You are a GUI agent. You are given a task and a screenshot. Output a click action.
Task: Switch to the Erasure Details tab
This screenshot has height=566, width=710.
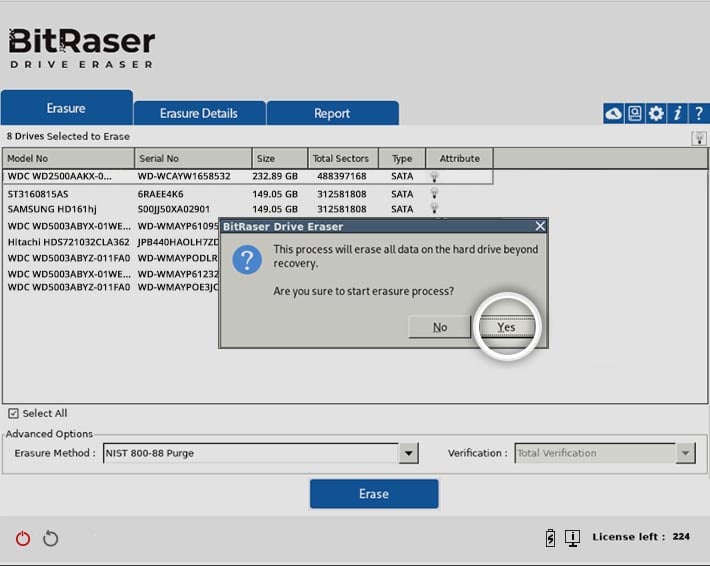click(199, 113)
